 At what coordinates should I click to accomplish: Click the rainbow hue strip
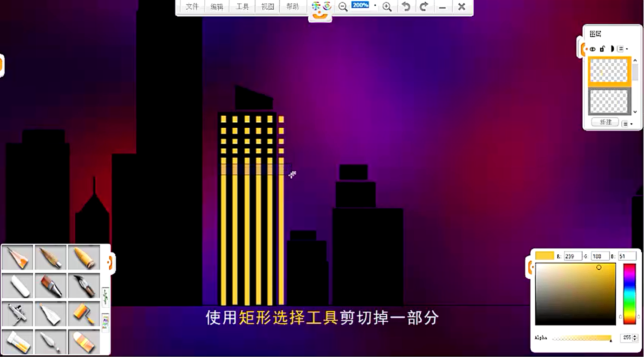pos(629,293)
